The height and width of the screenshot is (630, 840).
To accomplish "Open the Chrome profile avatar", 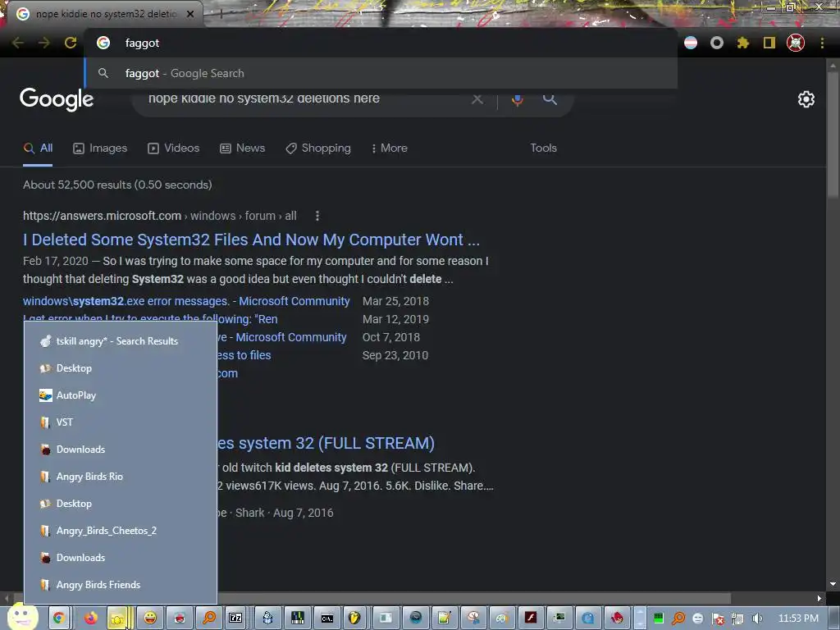I will pyautogui.click(x=796, y=43).
